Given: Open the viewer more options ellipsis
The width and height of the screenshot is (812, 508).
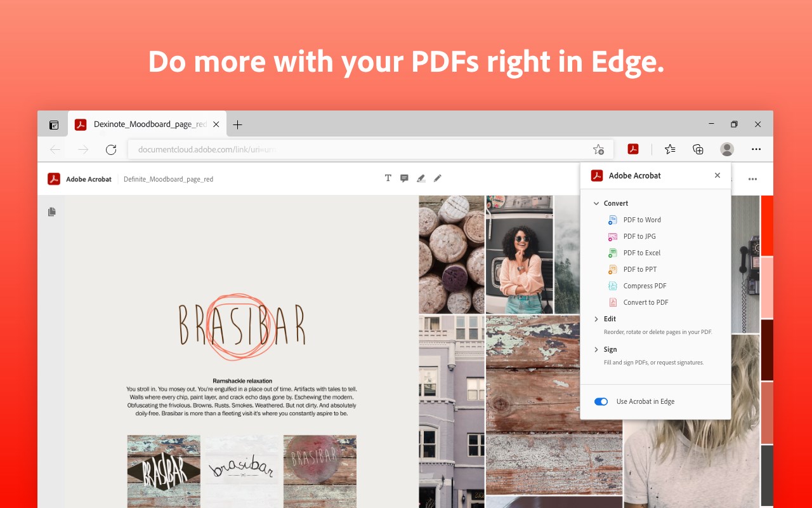Looking at the screenshot, I should [x=752, y=179].
